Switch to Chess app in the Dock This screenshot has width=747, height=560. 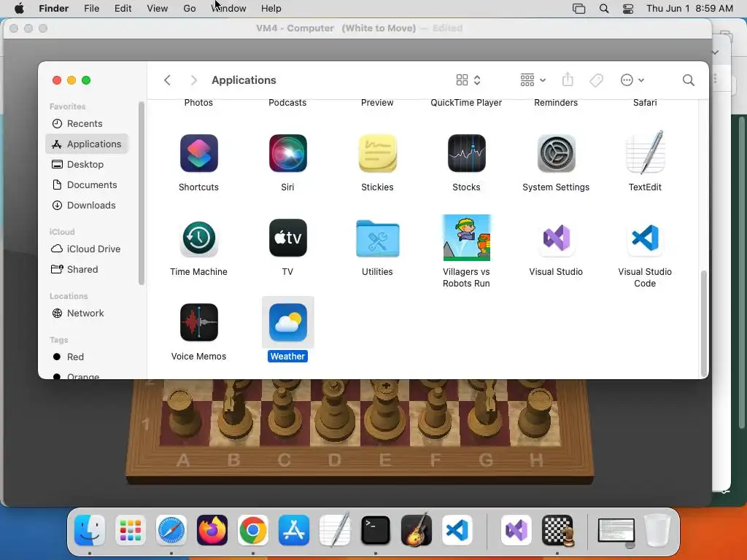click(557, 530)
